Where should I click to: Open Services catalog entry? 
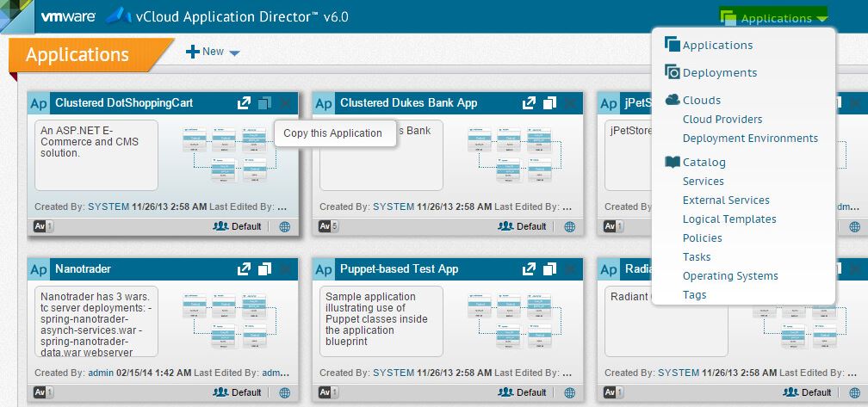pyautogui.click(x=703, y=182)
